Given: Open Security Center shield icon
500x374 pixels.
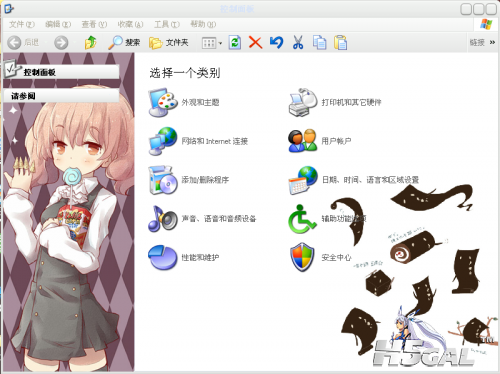Looking at the screenshot, I should tap(302, 257).
